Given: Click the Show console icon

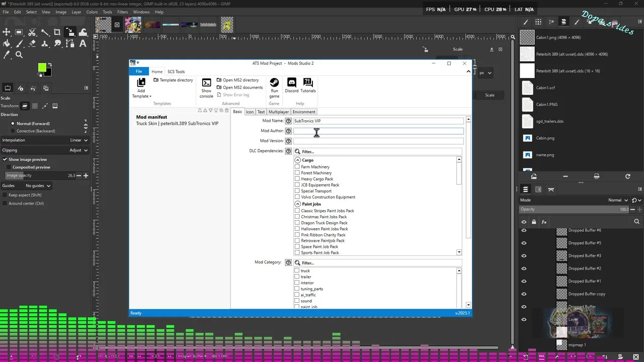Looking at the screenshot, I should pos(206,83).
